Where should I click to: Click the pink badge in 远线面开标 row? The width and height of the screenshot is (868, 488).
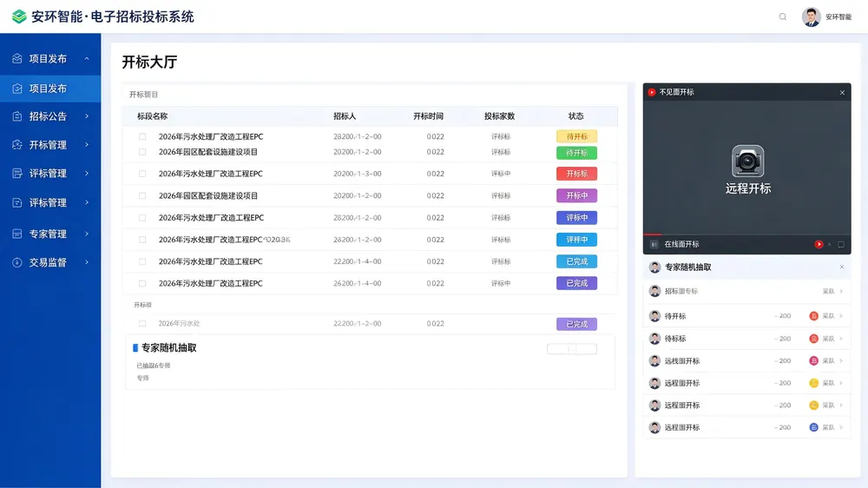click(x=814, y=361)
